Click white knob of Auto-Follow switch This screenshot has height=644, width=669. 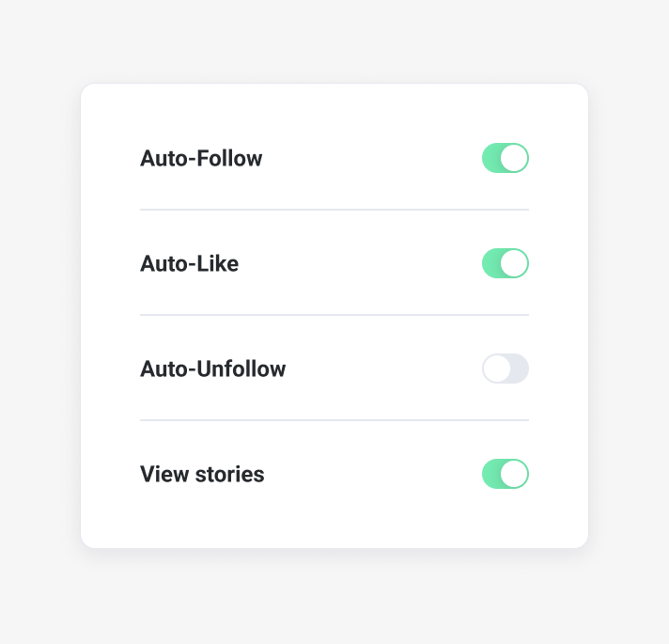point(514,158)
